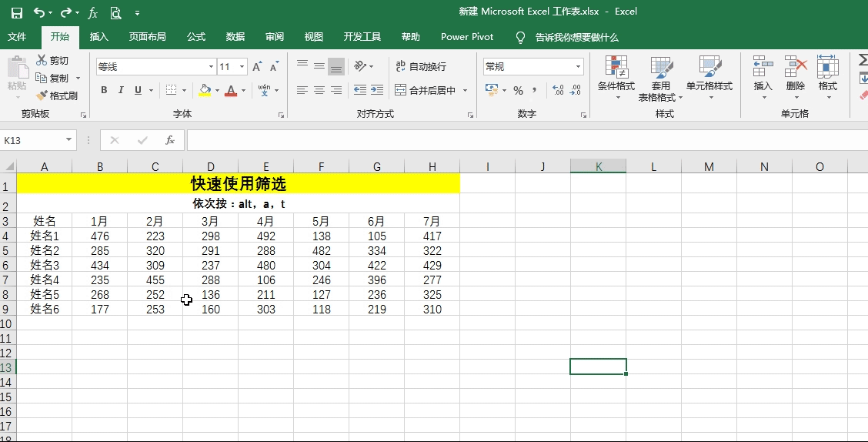
Task: Open cell styles 单元格样式
Action: click(x=709, y=78)
